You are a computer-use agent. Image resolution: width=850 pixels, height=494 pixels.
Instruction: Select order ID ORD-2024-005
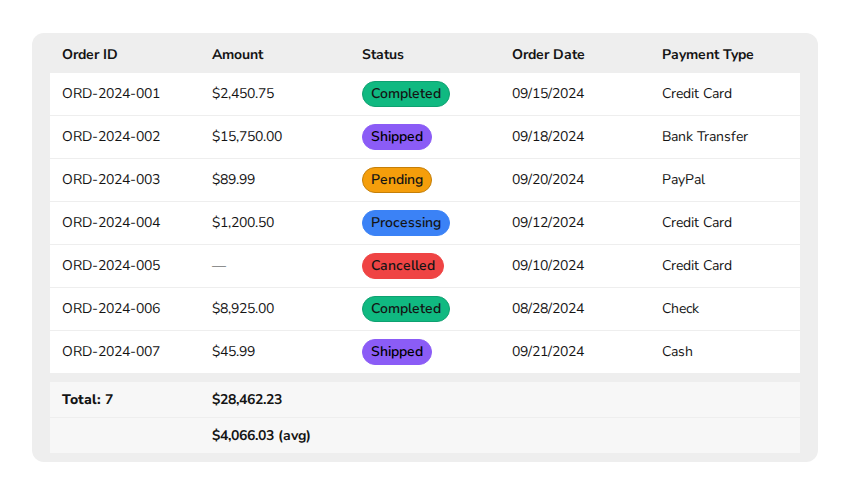pyautogui.click(x=111, y=266)
